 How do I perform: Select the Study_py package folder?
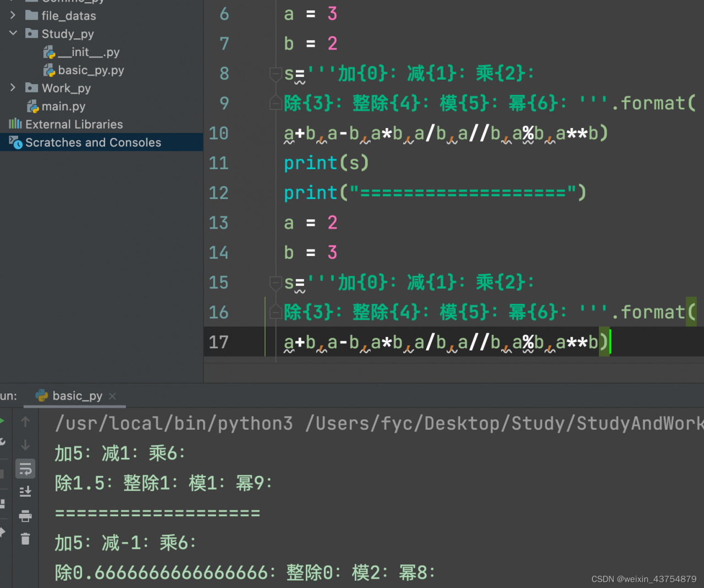pyautogui.click(x=68, y=34)
